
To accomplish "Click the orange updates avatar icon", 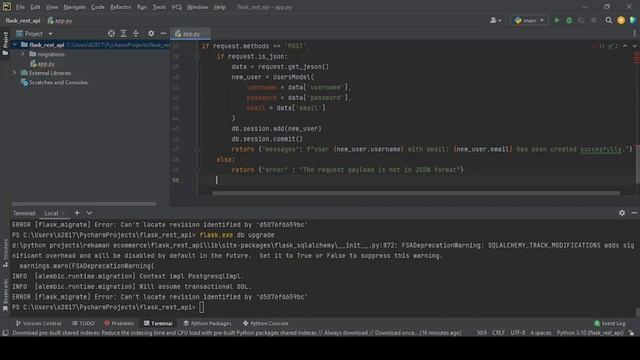I will pos(621,20).
